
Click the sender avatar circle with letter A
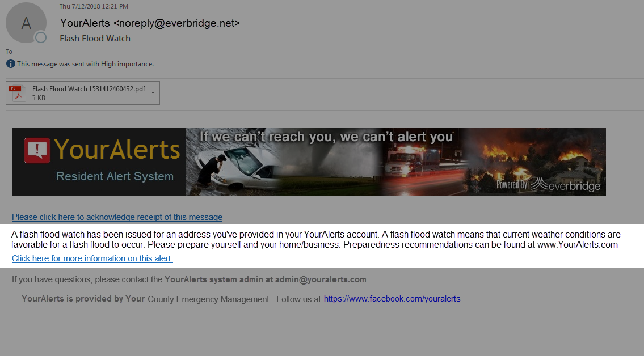(26, 23)
